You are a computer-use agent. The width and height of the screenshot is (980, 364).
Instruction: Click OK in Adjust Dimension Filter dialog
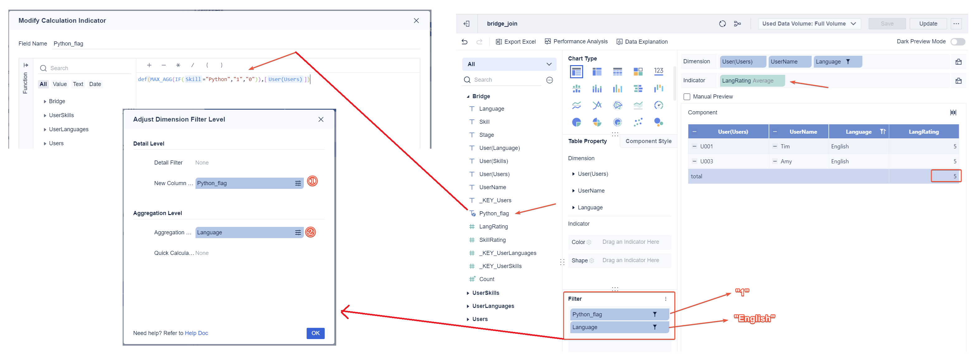click(315, 333)
